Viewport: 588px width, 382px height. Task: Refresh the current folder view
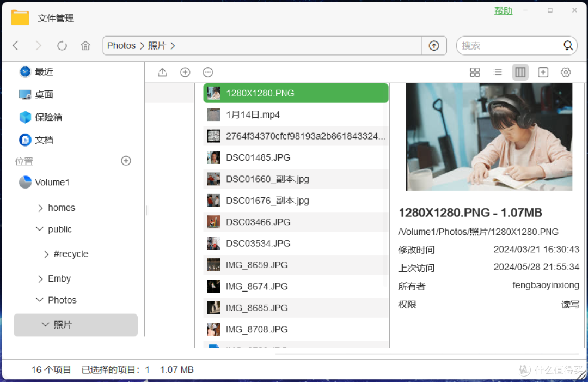62,46
